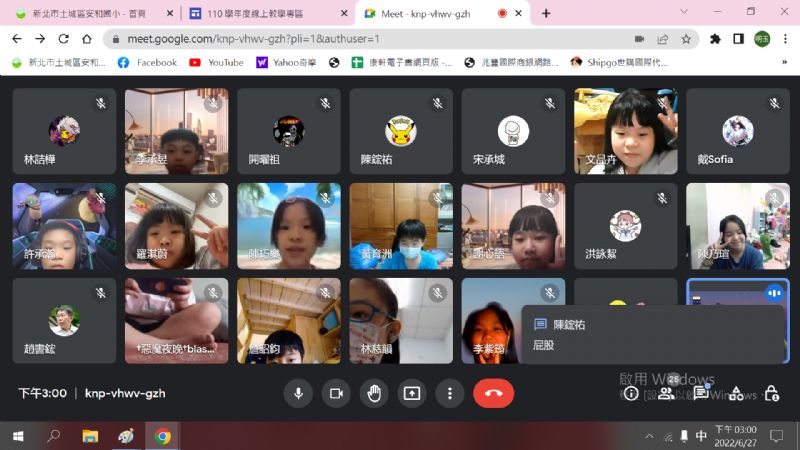Open Shipgo bookmark
Screen dimensions: 800x450
click(619, 62)
